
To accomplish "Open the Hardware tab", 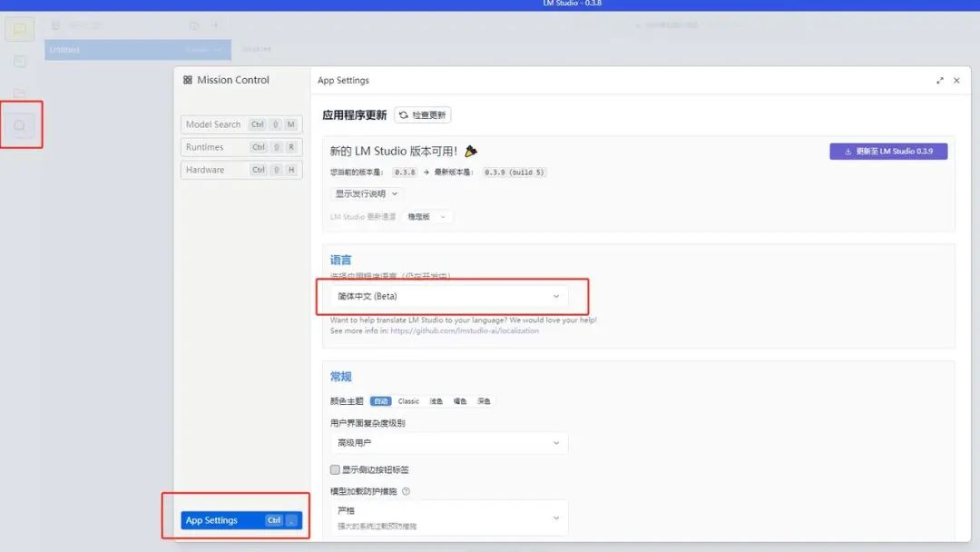I will pos(241,170).
